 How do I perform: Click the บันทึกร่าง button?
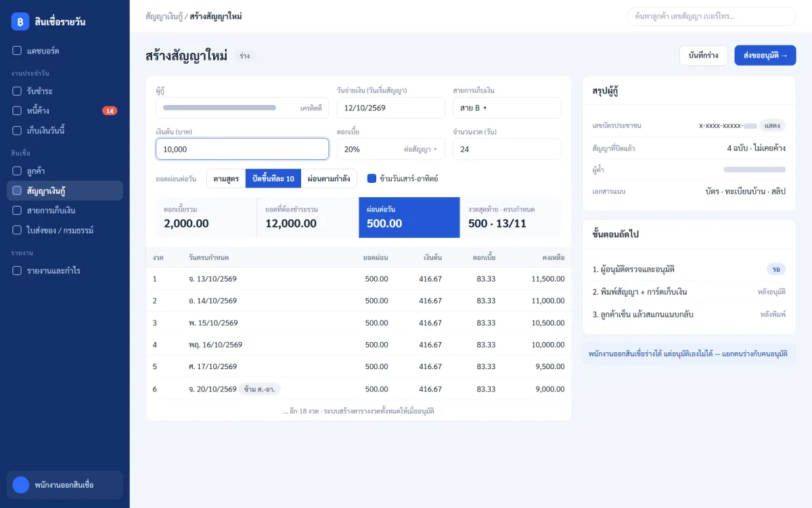click(x=704, y=56)
